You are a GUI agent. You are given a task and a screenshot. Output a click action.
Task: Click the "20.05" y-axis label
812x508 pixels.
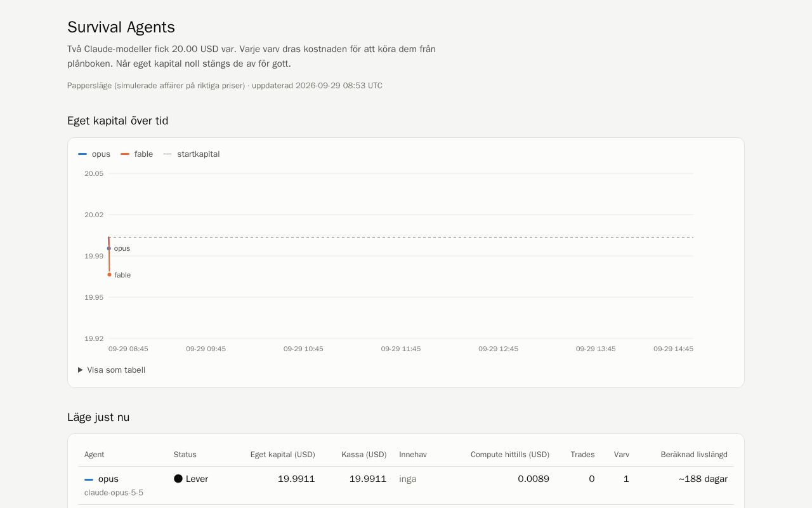coord(94,173)
